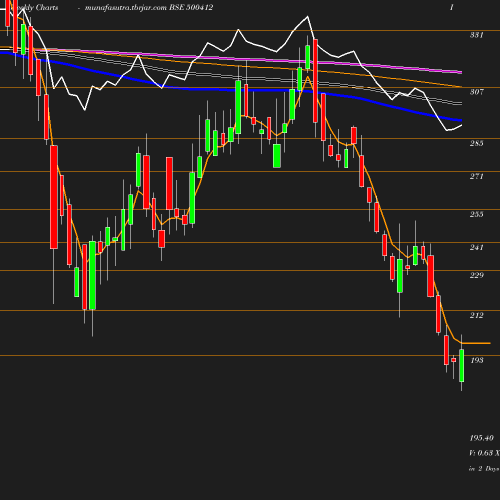Click the 'in 2 Days' text
This screenshot has height=500, width=500.
[x=484, y=469]
